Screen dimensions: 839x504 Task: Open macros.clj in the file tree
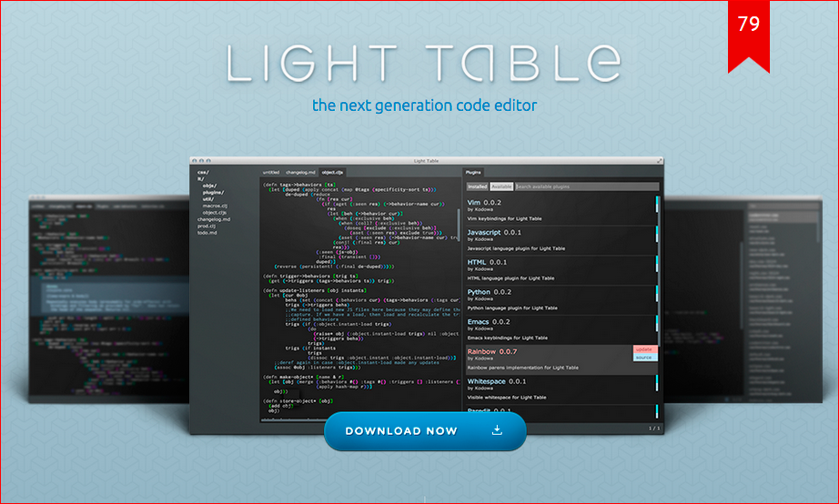click(215, 206)
